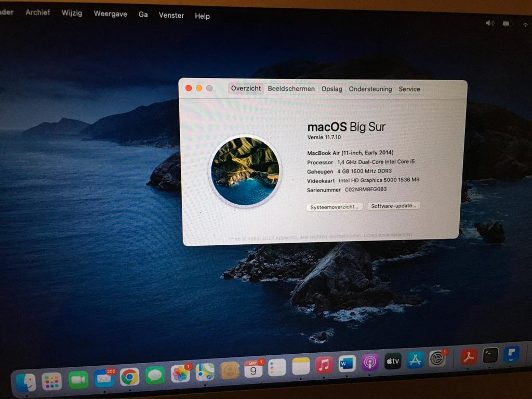Viewport: 532px width, 399px height.
Task: Launch Apple TV from the dock
Action: coord(393,361)
